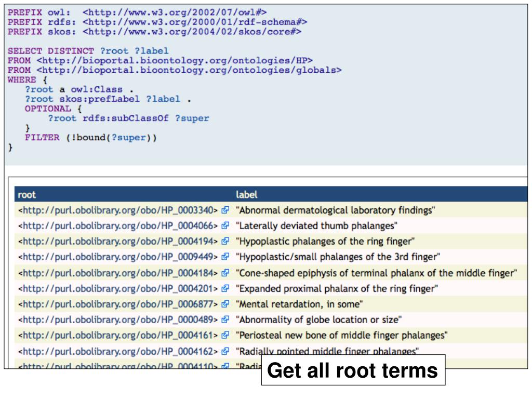Viewport: 532px width, 399px height.
Task: Open external link icon for HP_0000489
Action: pyautogui.click(x=225, y=320)
